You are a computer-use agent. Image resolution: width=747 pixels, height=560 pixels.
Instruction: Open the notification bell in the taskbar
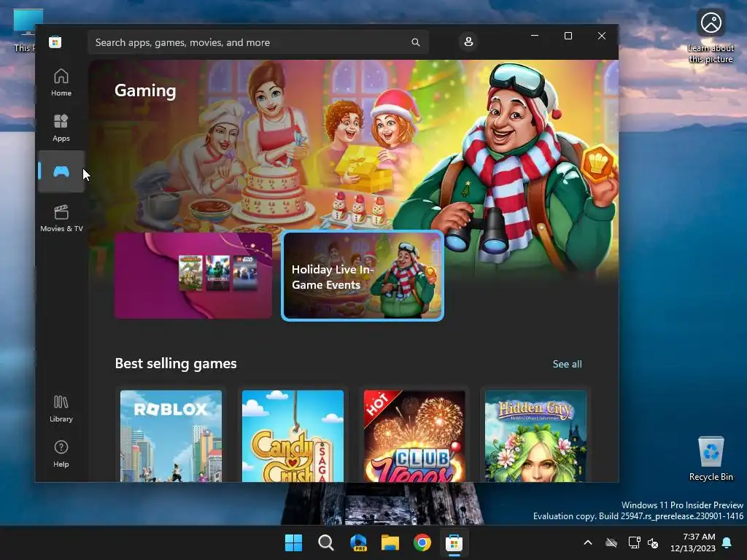coord(727,542)
